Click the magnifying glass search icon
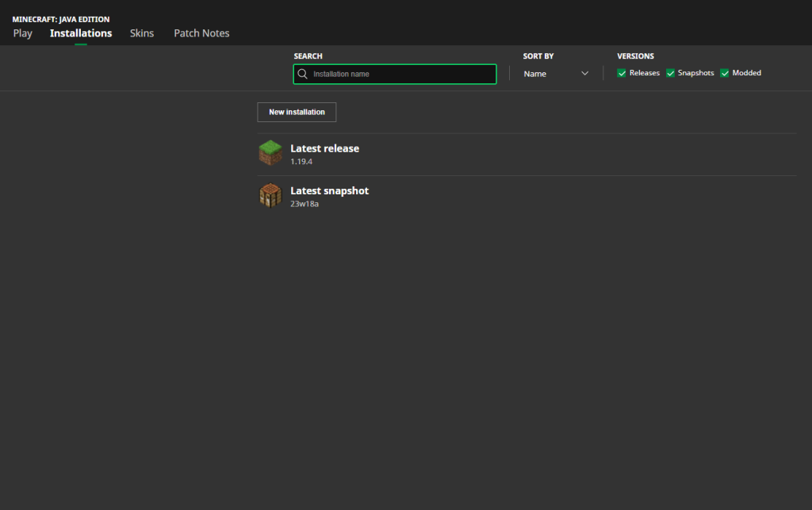The width and height of the screenshot is (812, 510). pyautogui.click(x=302, y=74)
